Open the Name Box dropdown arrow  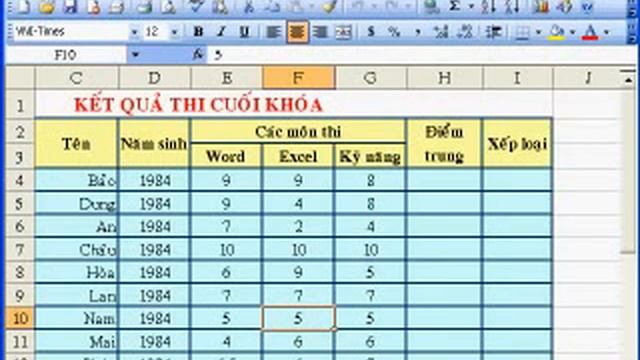coord(135,55)
